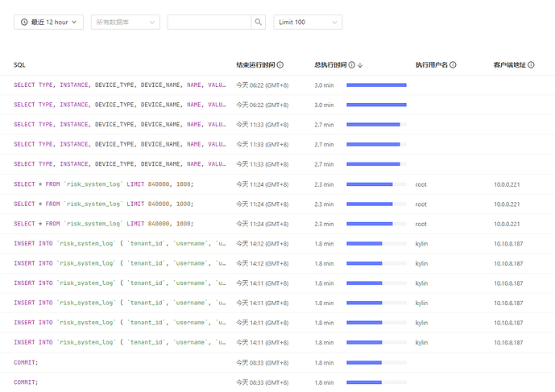Open the first SELECT TYPE, INSTANCE query row
Screen dimensions: 555x392
pyautogui.click(x=119, y=85)
